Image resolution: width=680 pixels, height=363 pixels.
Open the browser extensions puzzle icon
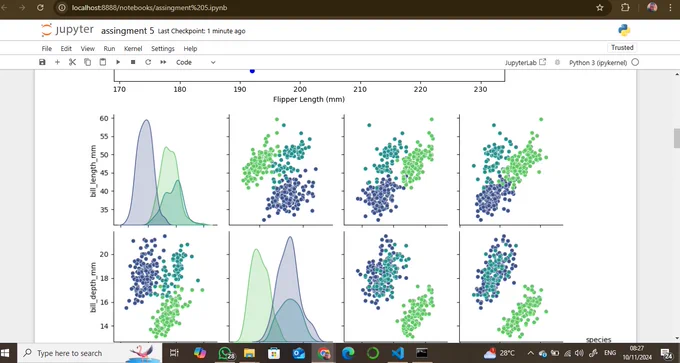[625, 8]
